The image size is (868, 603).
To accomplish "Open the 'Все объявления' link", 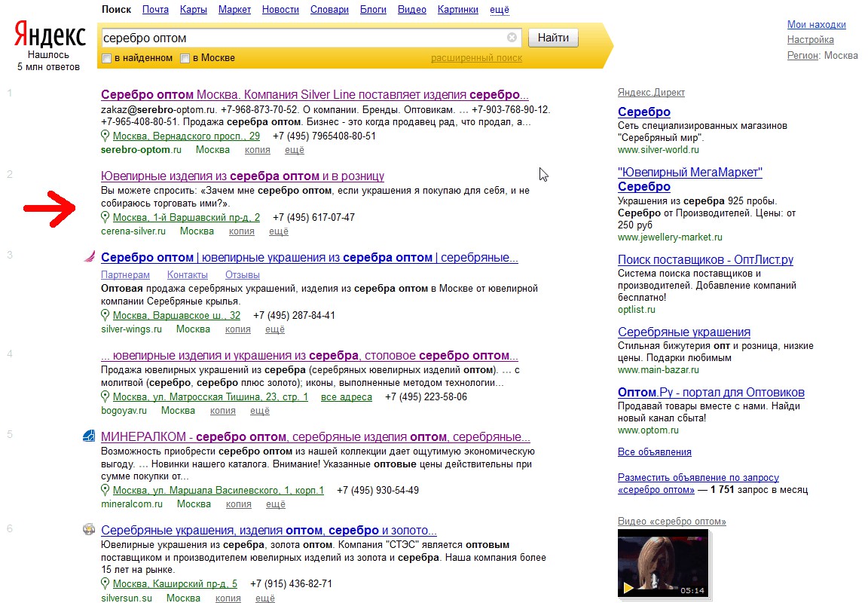I will tap(654, 452).
